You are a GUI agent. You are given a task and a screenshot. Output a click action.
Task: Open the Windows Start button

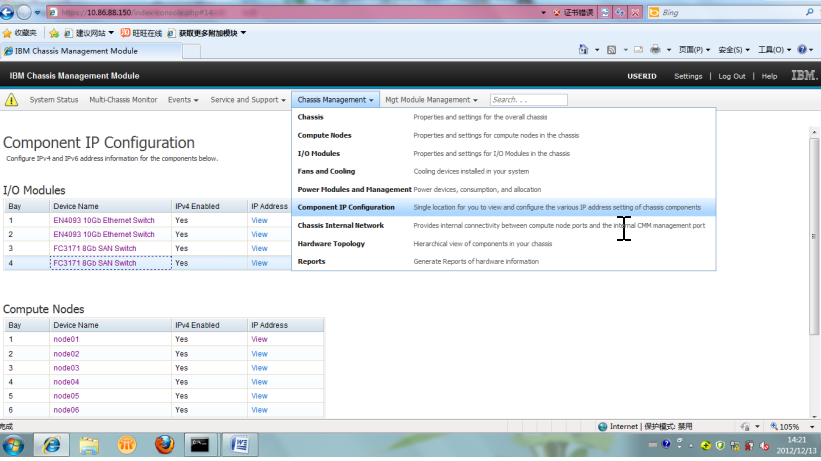14,445
